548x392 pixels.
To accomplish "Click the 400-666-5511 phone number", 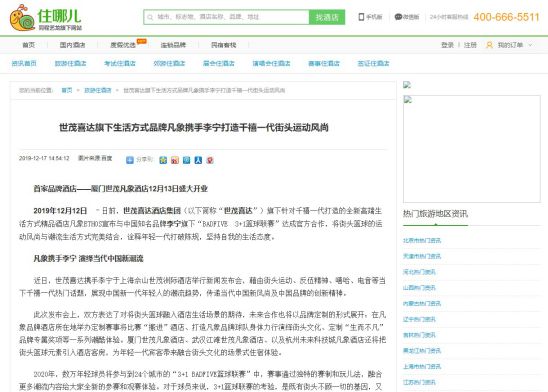I will (506, 17).
